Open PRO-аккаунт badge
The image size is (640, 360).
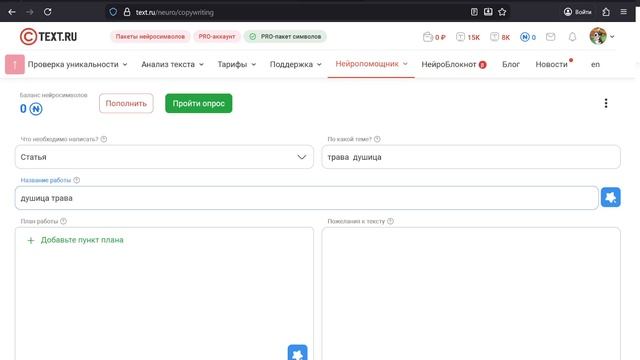click(217, 36)
